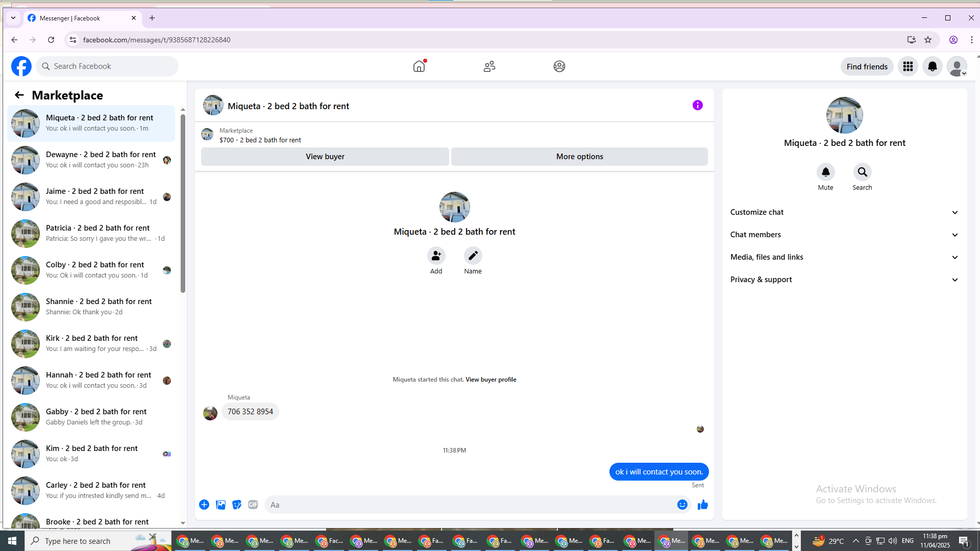Screen dimensions: 980x551
Task: Show hidden system tray icons chevron
Action: tap(856, 541)
